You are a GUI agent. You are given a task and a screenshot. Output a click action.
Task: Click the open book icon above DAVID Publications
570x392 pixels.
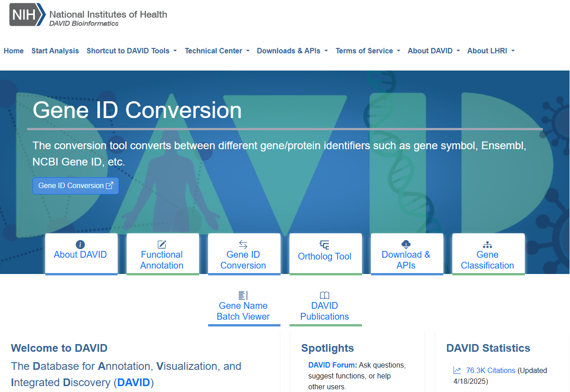click(325, 296)
